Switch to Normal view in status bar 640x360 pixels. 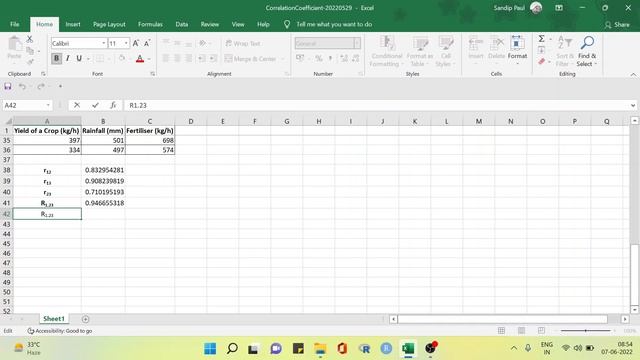(501, 331)
